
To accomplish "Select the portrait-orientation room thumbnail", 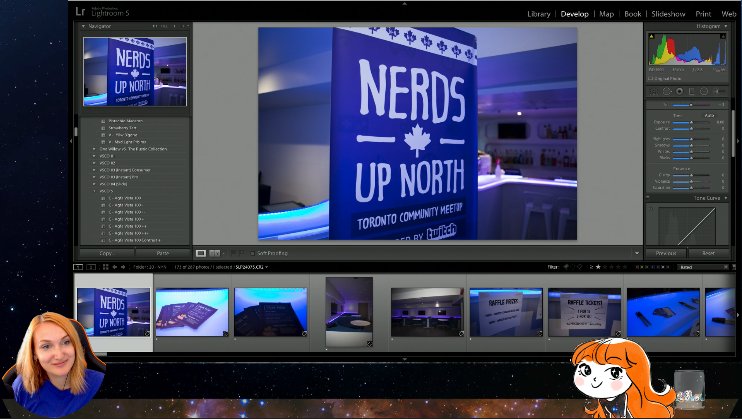I will tap(349, 312).
